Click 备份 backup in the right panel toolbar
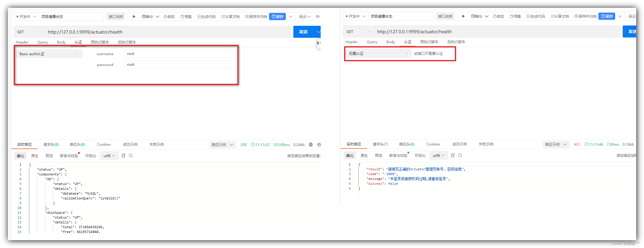Screen dimensions: 644x248 coord(477,16)
